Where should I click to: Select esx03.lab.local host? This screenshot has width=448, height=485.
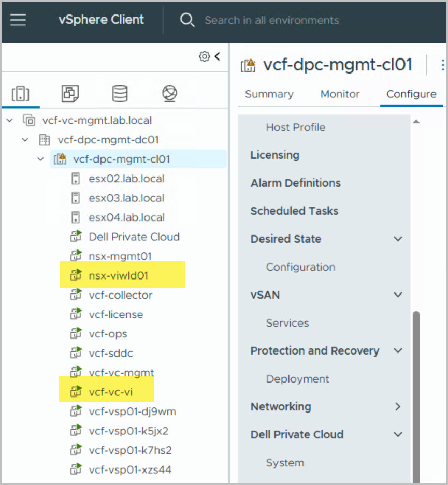[126, 198]
